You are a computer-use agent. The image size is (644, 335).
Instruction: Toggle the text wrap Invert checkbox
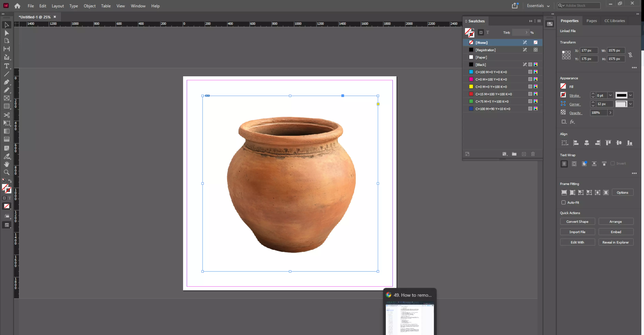613,164
